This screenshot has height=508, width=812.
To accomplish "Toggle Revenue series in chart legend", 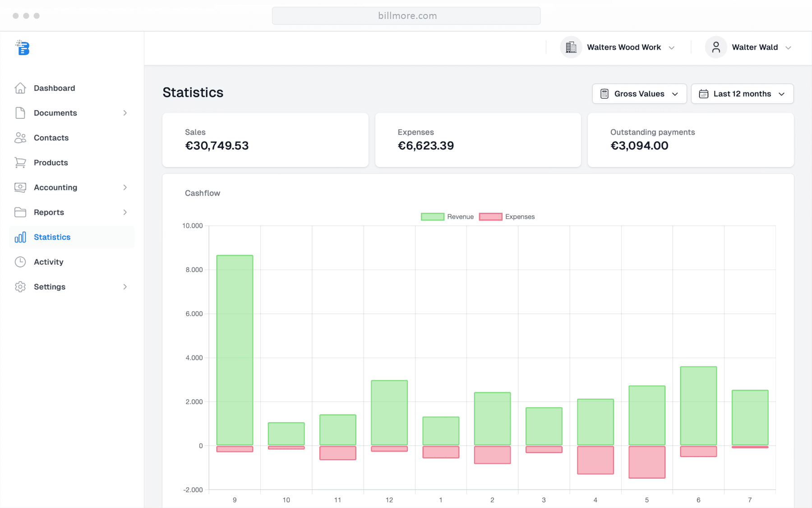I will [x=448, y=217].
